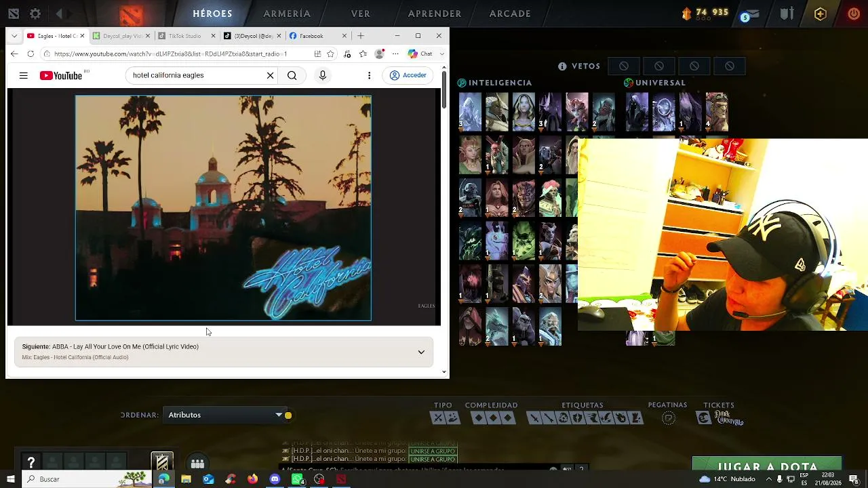Image resolution: width=868 pixels, height=488 pixels.
Task: Submit YouTube search with magnifier button
Action: (x=292, y=75)
